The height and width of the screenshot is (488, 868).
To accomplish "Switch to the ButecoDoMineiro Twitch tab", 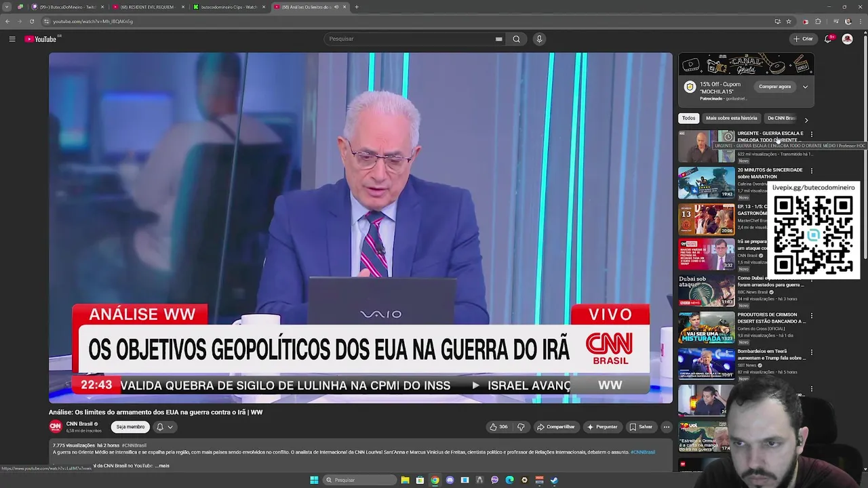I will [x=68, y=7].
